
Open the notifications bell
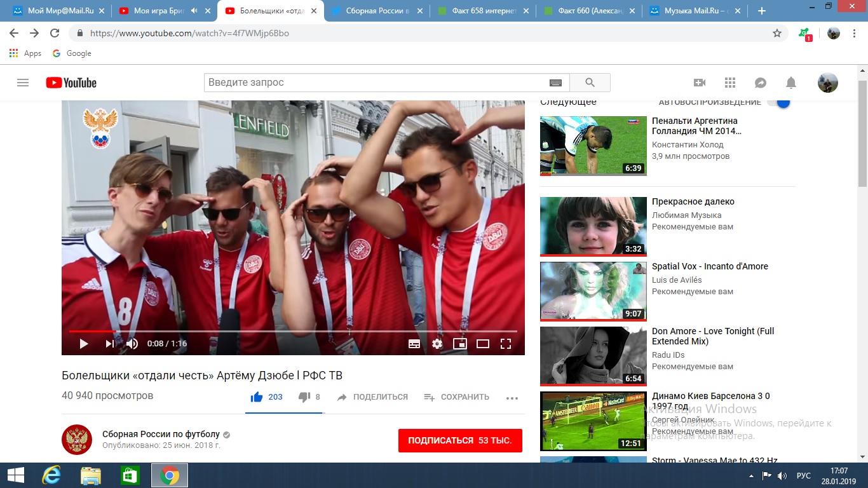790,83
